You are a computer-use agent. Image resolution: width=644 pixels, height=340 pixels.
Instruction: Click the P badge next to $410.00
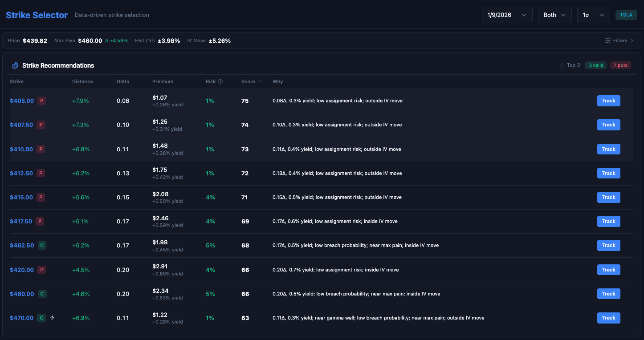point(41,149)
